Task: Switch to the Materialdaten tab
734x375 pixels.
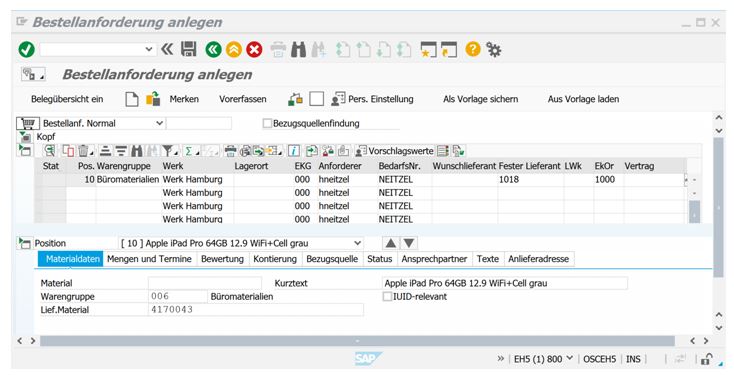Action: 71,259
